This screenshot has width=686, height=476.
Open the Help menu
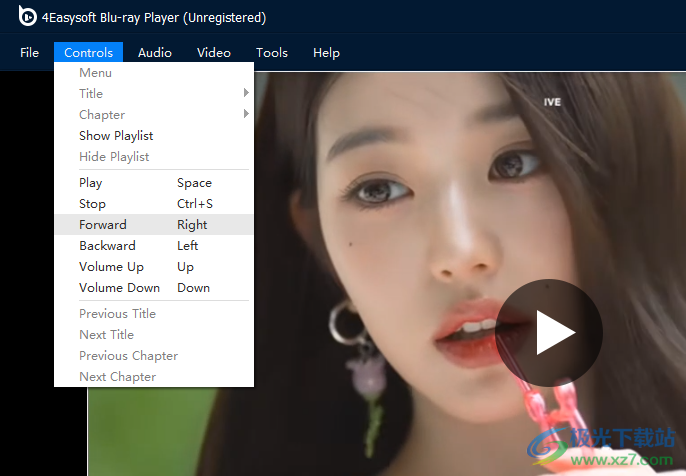(326, 52)
